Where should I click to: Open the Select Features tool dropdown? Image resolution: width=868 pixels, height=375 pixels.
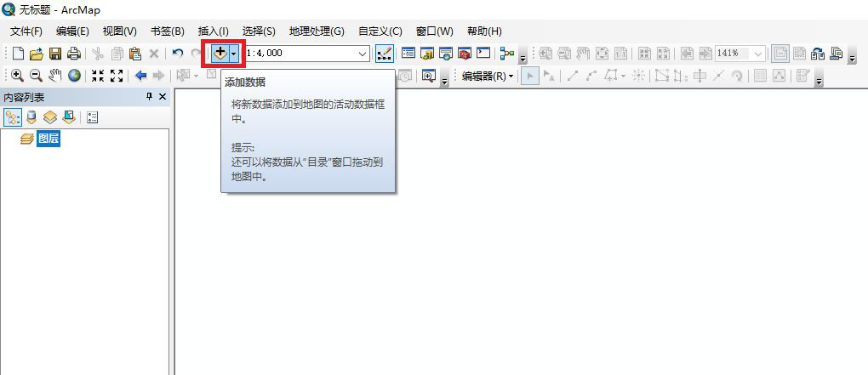[196, 75]
